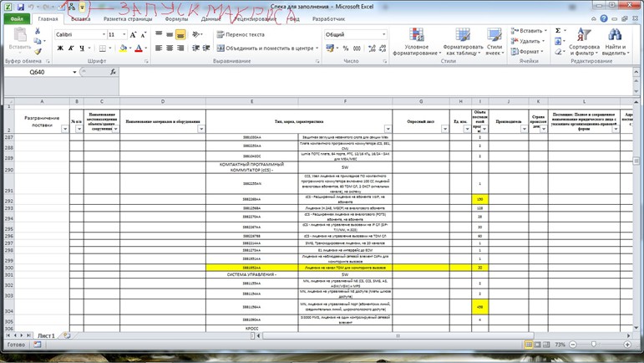The height and width of the screenshot is (363, 644).
Task: Open filter dropdown for Опросный лист column
Action: coord(445,129)
